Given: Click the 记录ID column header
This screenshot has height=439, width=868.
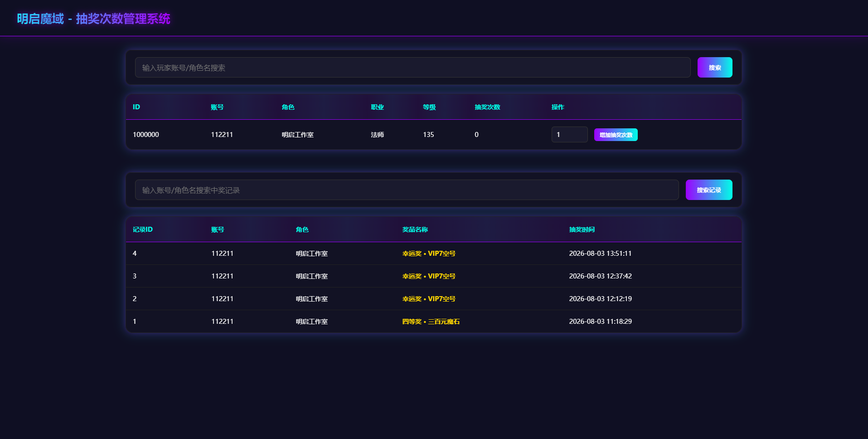Looking at the screenshot, I should click(143, 229).
